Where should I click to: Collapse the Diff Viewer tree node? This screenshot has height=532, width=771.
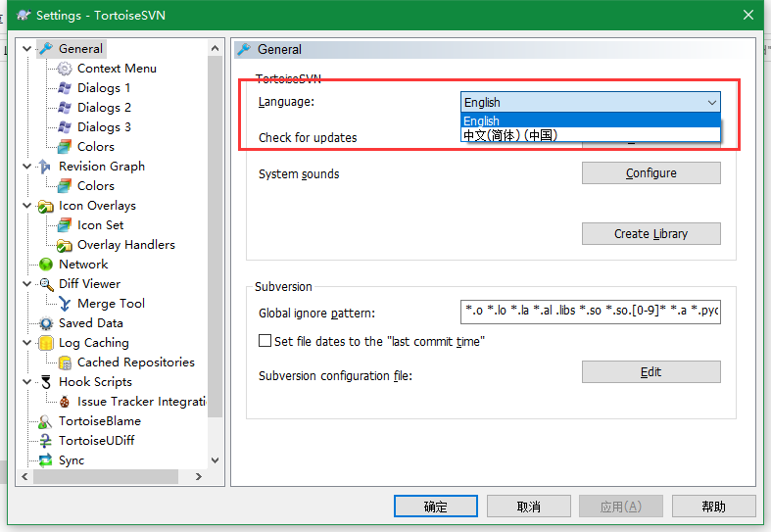point(27,284)
